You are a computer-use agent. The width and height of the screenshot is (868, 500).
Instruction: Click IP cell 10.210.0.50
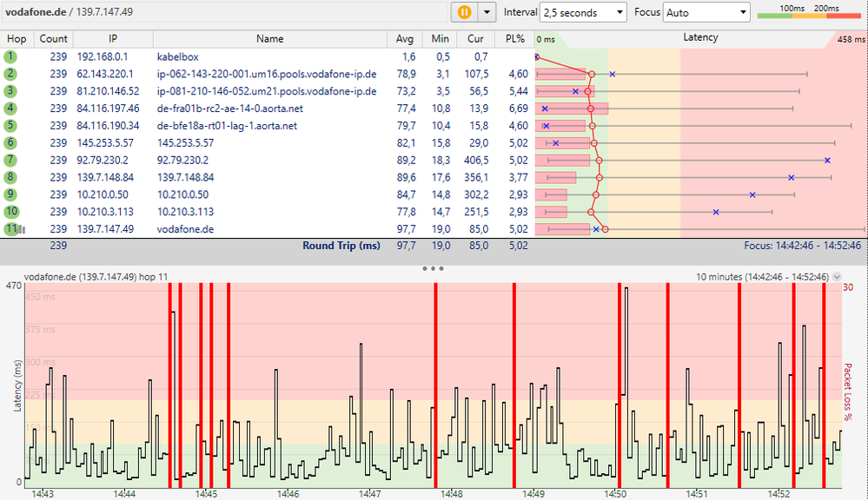point(103,194)
